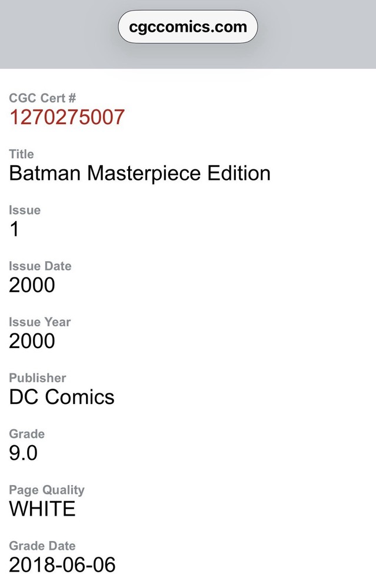Click the Issue Date label
The height and width of the screenshot is (588, 376).
[x=40, y=266]
